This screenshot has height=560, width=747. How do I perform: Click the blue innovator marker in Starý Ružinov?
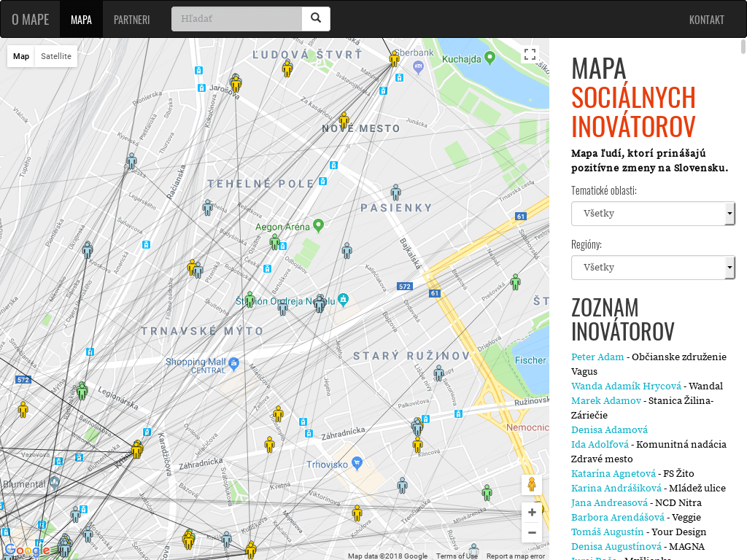pyautogui.click(x=438, y=373)
